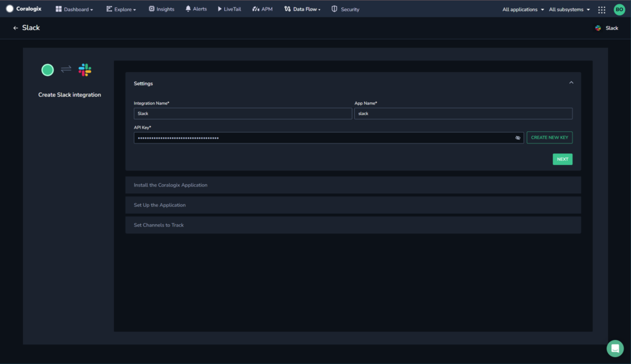Screen dimensions: 631x364
Task: Click the Slack logo beside Create Slack integration
Action: pos(85,70)
